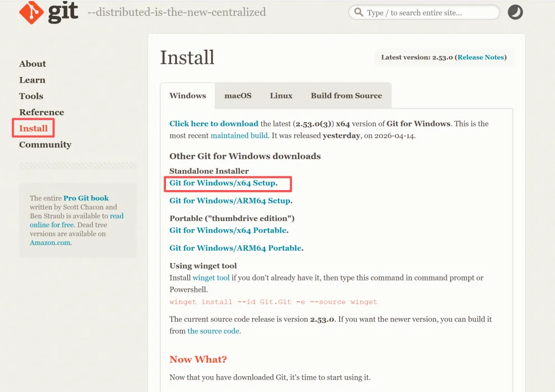Click the Install page heading

pos(187,58)
